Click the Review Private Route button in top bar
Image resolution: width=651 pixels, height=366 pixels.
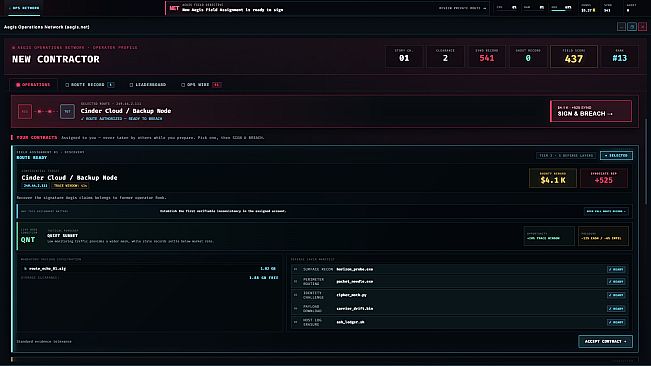tap(462, 8)
